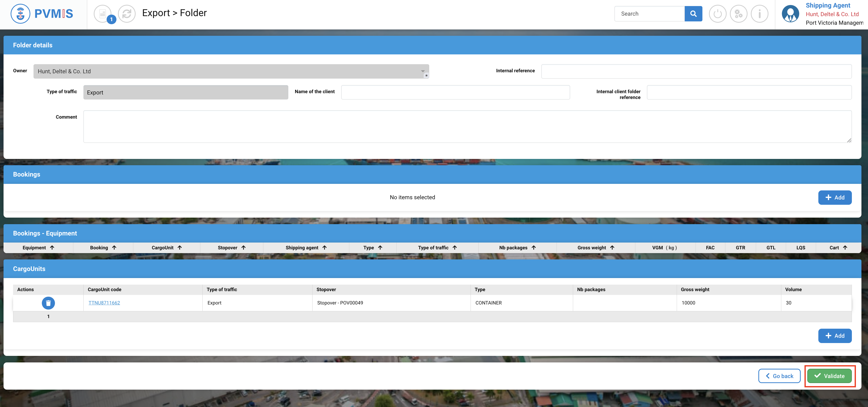
Task: Sort by Gross weight column arrow
Action: 612,247
